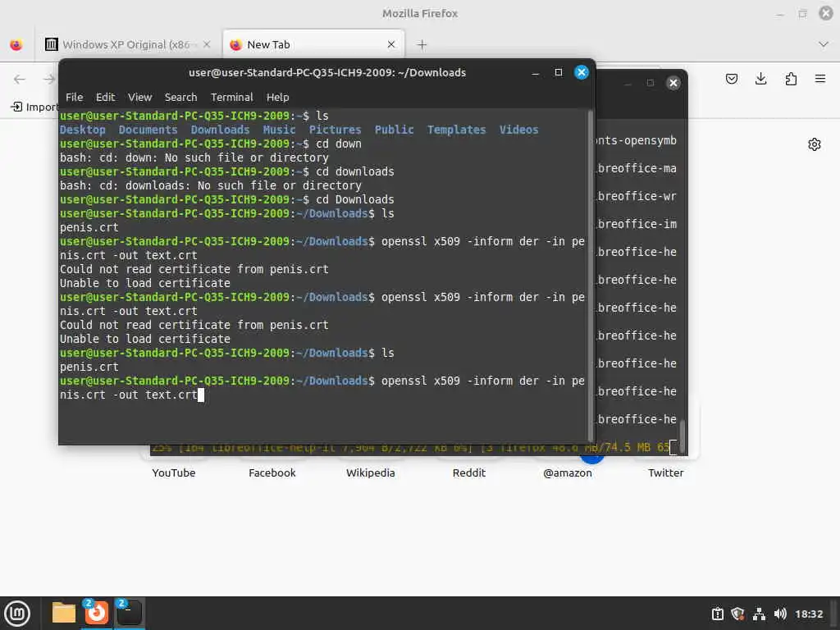Viewport: 840px width, 630px height.
Task: Open Wikipedia shortcut
Action: pyautogui.click(x=370, y=472)
